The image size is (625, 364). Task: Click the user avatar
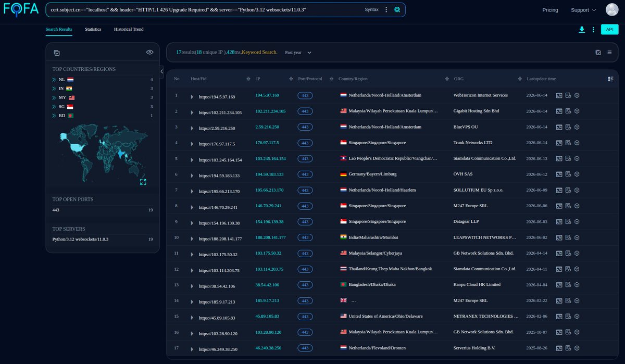pyautogui.click(x=612, y=10)
